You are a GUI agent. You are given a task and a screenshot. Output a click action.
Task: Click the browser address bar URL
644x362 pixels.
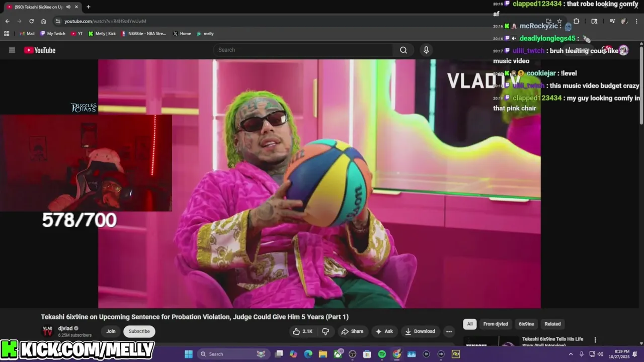click(105, 21)
